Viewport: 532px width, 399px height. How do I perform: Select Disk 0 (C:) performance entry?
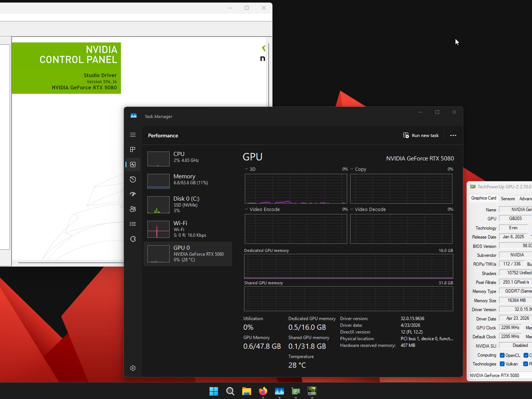click(188, 204)
